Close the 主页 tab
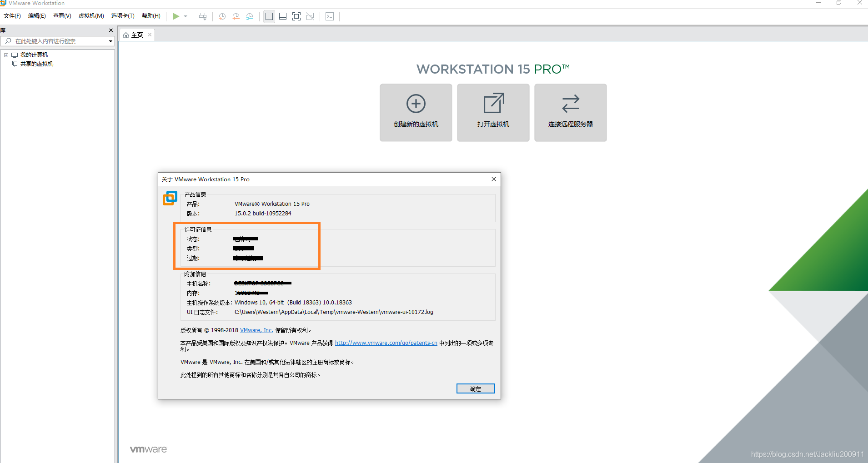868x463 pixels. point(150,35)
